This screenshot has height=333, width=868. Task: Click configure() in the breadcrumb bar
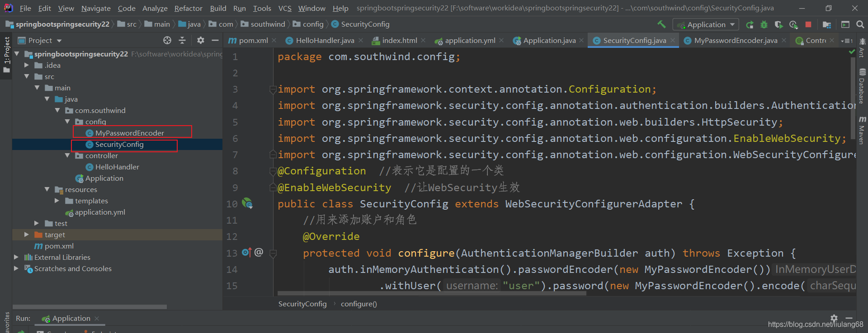pyautogui.click(x=359, y=304)
